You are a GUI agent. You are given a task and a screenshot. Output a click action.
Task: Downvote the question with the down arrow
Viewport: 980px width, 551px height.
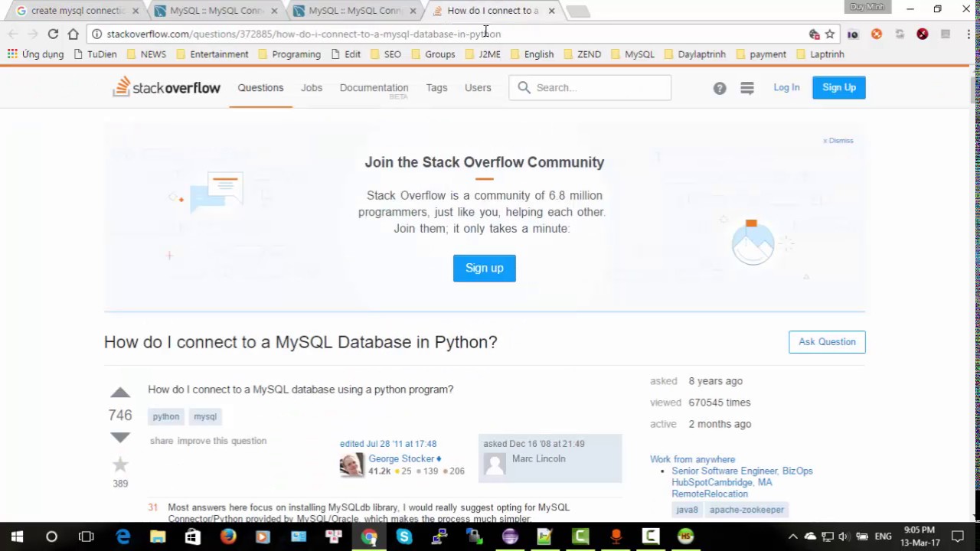pos(120,437)
